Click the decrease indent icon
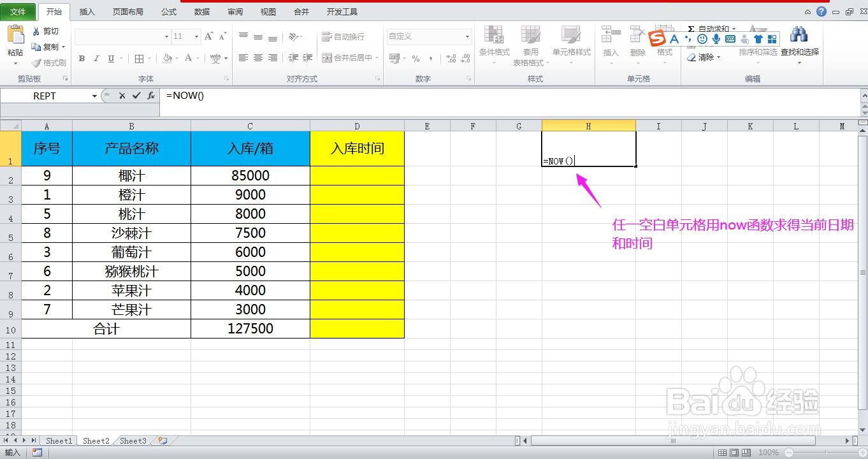Screen dimensions: 868x459 (x=293, y=58)
